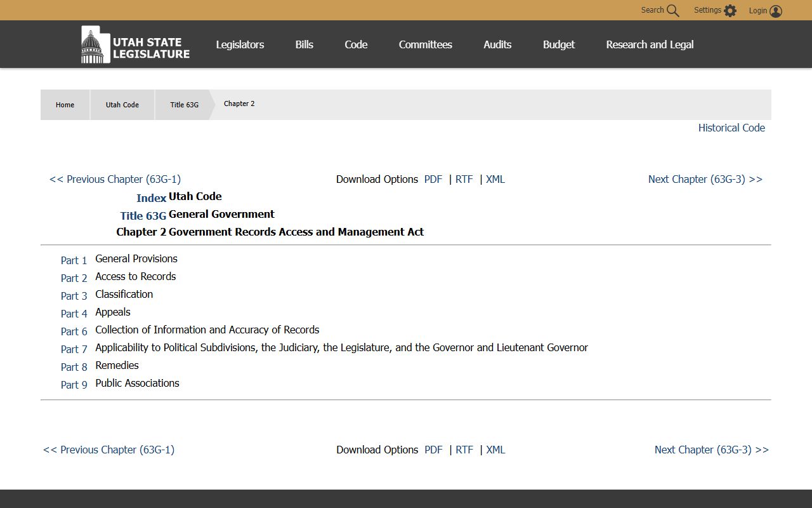Open Part 9 Public Associations
Screen dimensions: 812x508
point(74,385)
